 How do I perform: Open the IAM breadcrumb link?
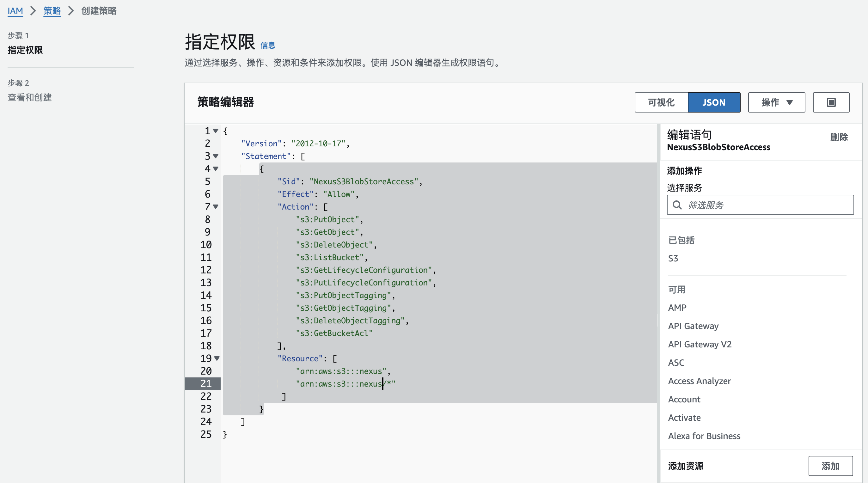15,11
